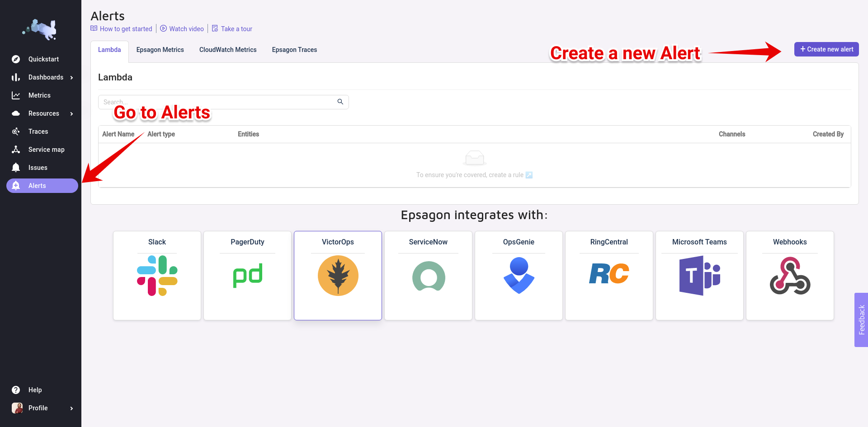Click the Entities column header
The image size is (868, 427).
pos(248,134)
